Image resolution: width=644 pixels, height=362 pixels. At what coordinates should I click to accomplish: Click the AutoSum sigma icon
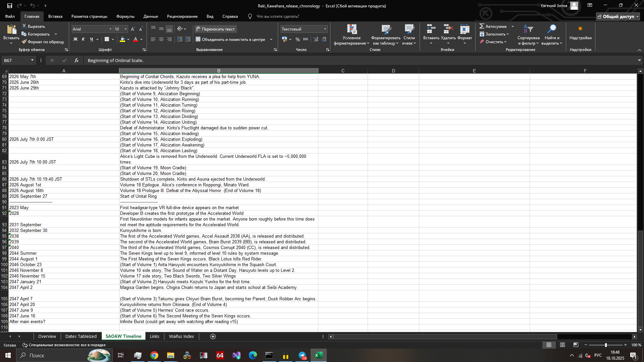pos(482,26)
